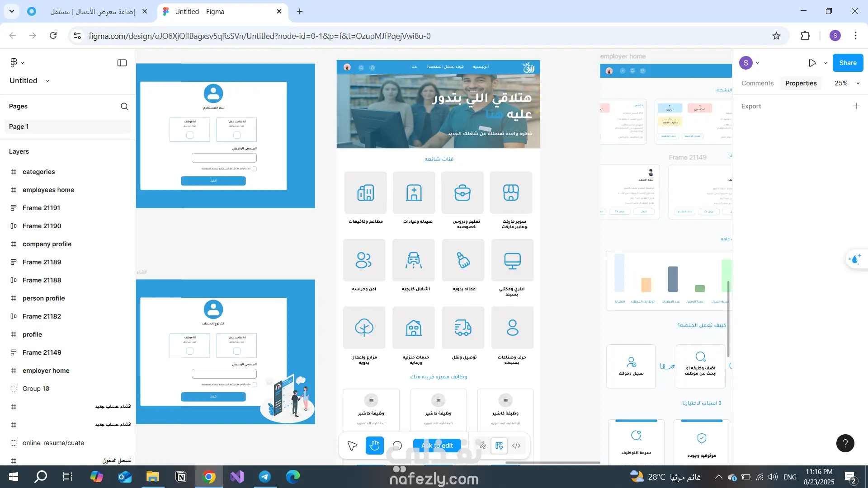Image resolution: width=868 pixels, height=488 pixels.
Task: Click the blue Share button
Action: pos(848,63)
